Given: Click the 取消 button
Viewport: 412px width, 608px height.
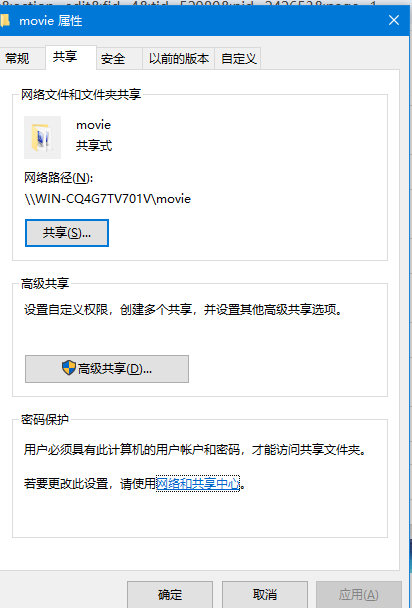Looking at the screenshot, I should (x=265, y=594).
